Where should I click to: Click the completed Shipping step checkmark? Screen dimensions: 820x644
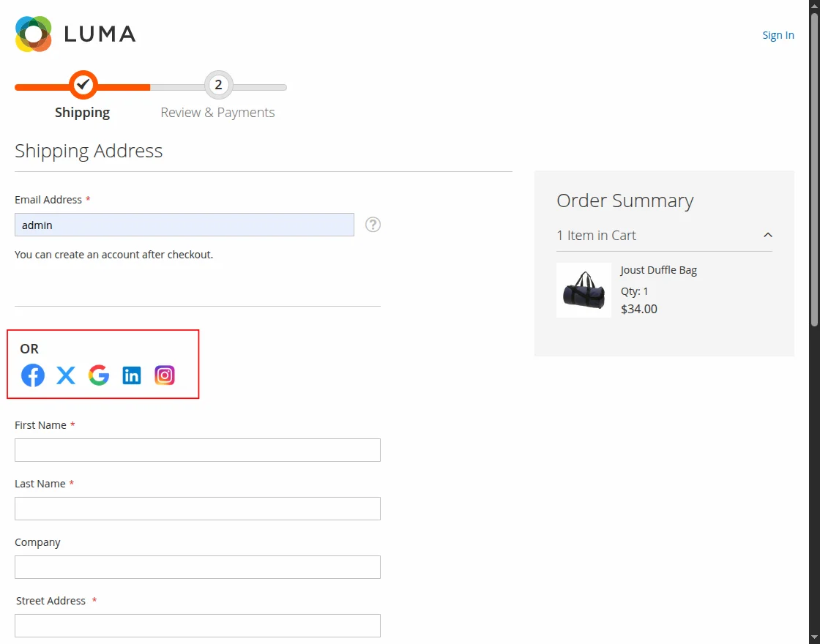pos(82,85)
